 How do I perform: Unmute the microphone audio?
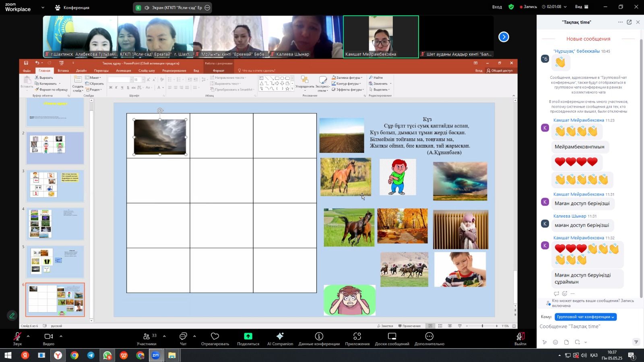click(x=17, y=336)
